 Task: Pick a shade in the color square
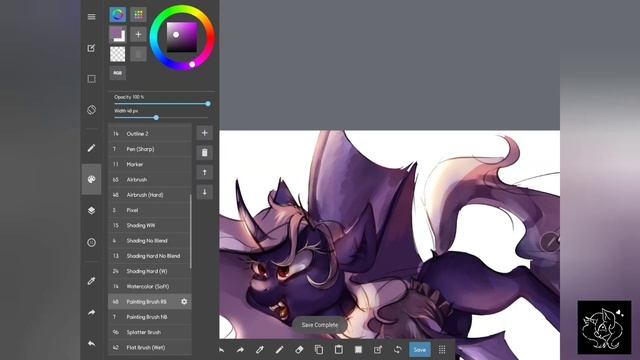(182, 37)
